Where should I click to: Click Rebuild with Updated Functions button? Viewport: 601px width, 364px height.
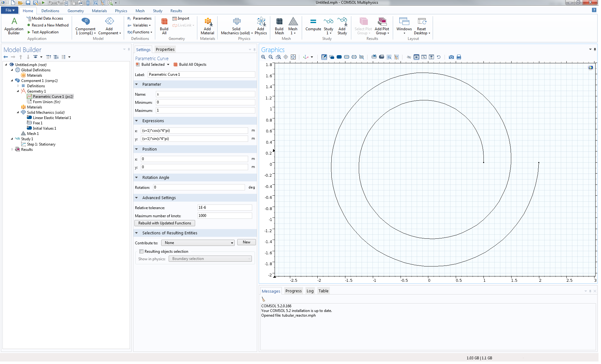click(165, 223)
